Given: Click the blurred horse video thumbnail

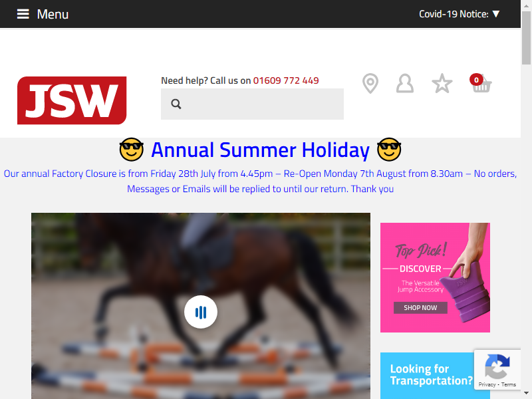Looking at the screenshot, I should [x=201, y=306].
